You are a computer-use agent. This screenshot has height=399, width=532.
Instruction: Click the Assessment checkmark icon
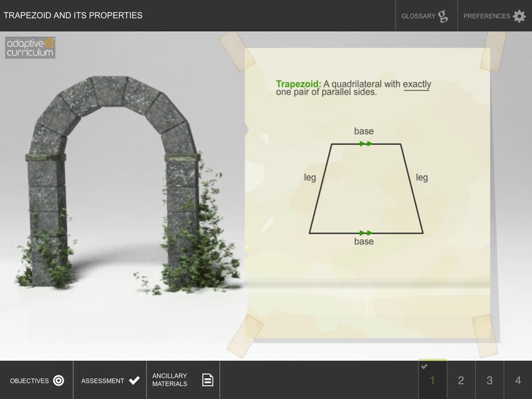pyautogui.click(x=135, y=380)
